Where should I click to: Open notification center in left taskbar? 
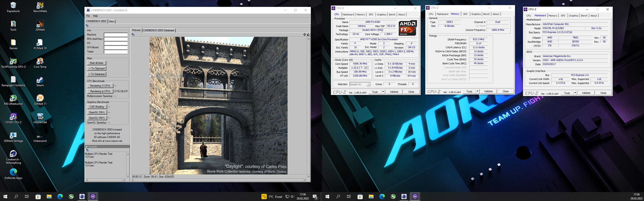[x=315, y=197]
